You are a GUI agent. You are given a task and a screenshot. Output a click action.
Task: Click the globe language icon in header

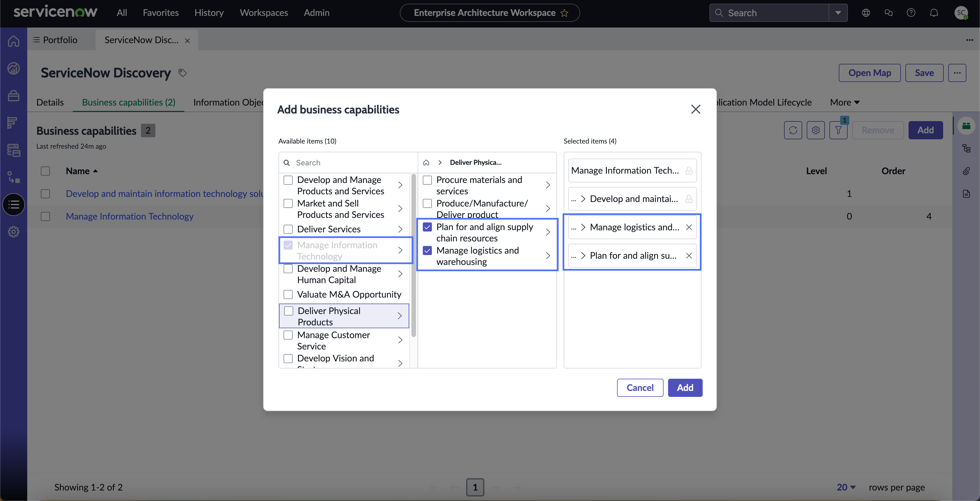(866, 13)
